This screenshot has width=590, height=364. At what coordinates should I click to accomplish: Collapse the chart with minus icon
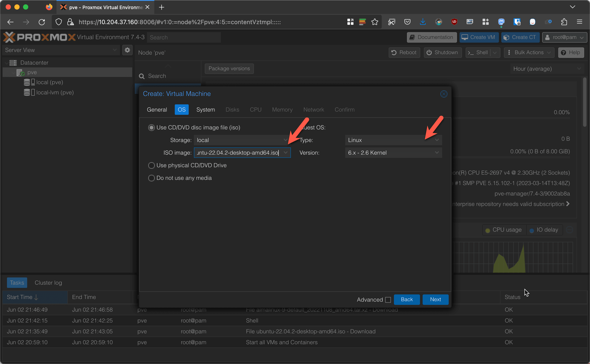(570, 230)
